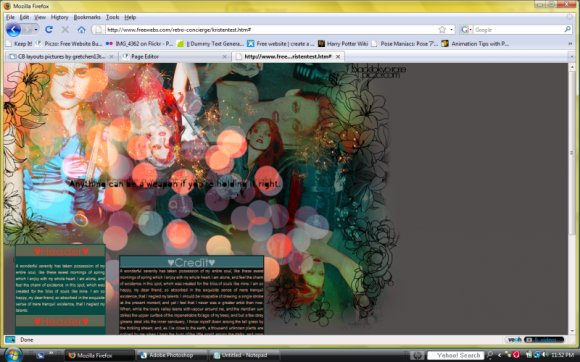Image resolution: width=580 pixels, height=362 pixels.
Task: Open the 'Animation Tips with P...' bookmark
Action: point(475,44)
